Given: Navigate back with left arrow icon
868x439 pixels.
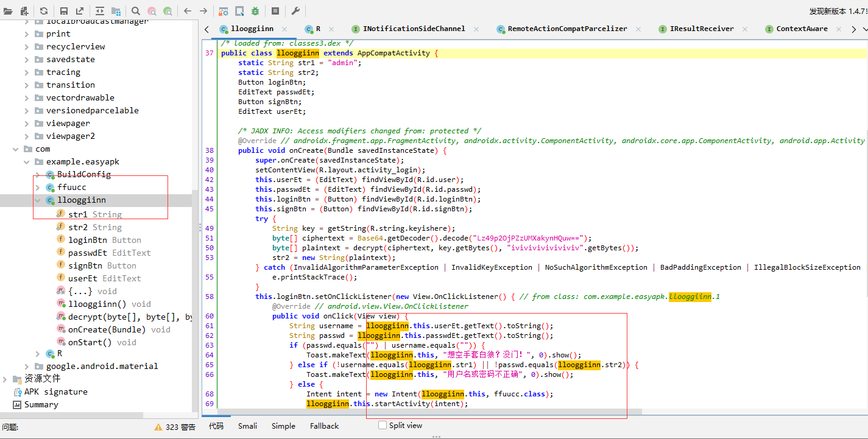Looking at the screenshot, I should (188, 11).
